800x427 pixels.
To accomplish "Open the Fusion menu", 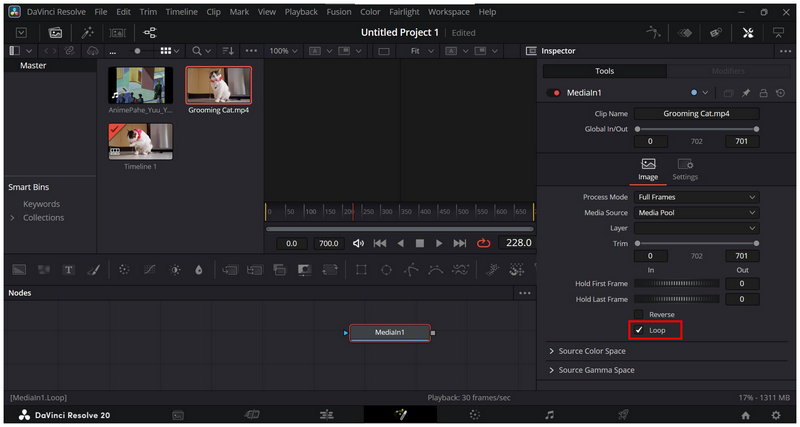I will [339, 12].
